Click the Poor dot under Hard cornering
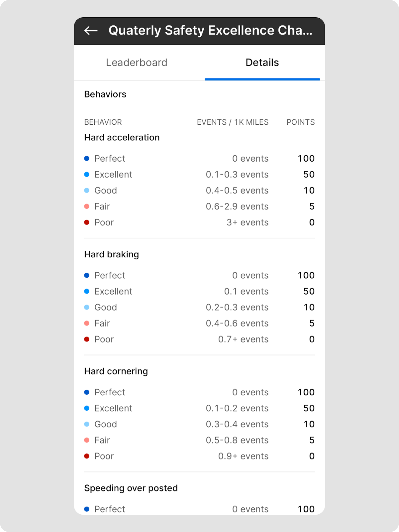The width and height of the screenshot is (399, 532). pos(87,456)
